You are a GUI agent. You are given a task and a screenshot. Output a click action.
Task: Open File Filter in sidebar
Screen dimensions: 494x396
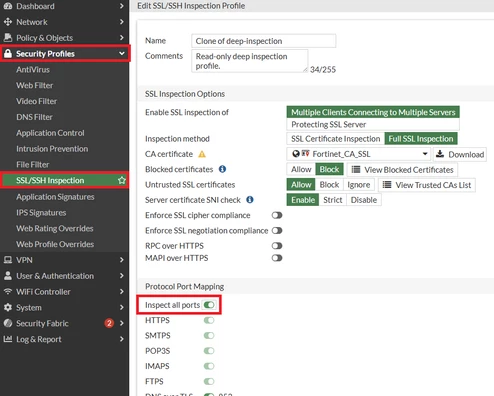coord(33,165)
